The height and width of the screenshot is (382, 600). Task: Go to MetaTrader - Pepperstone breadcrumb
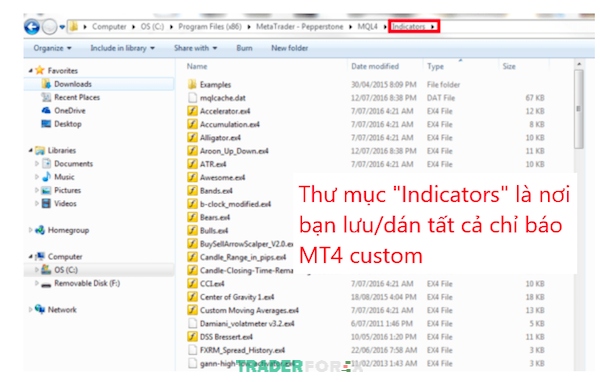coord(300,26)
